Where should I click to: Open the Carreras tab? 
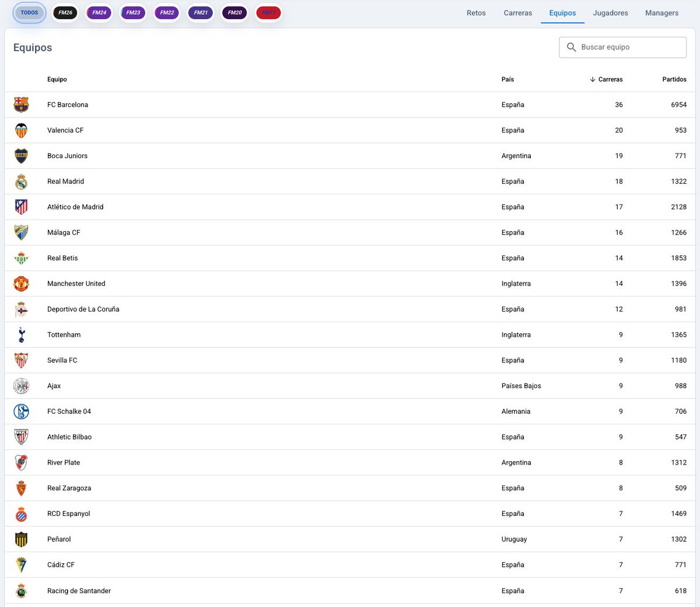(518, 13)
